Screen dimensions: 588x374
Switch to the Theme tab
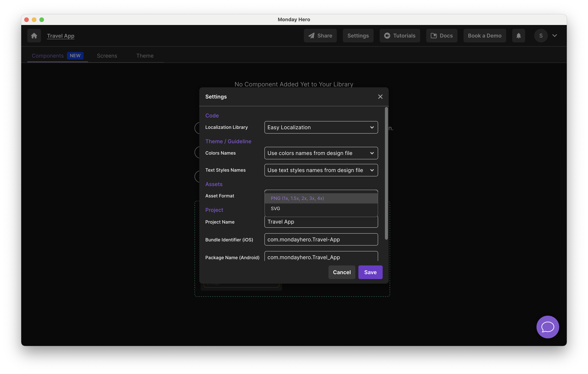coord(145,56)
